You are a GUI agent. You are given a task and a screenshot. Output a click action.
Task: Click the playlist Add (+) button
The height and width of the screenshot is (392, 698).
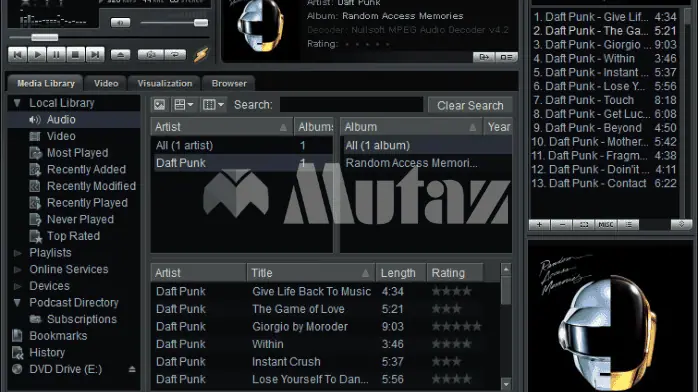tap(540, 225)
